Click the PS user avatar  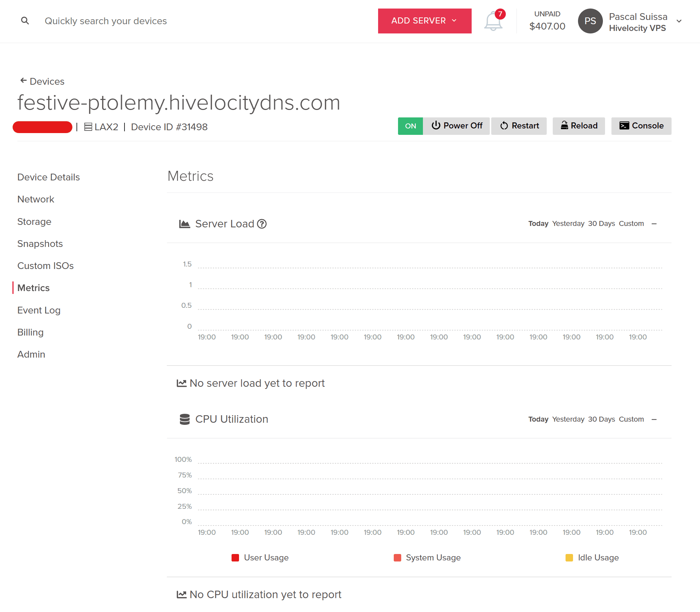[590, 21]
